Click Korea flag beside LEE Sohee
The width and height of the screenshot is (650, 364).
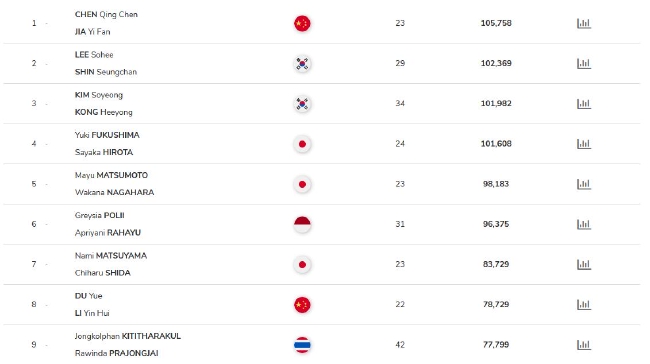[x=302, y=64]
